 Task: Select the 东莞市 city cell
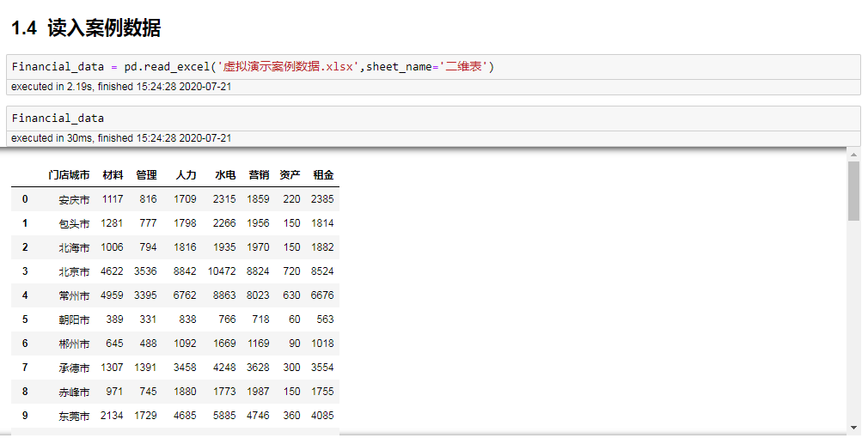[74, 416]
